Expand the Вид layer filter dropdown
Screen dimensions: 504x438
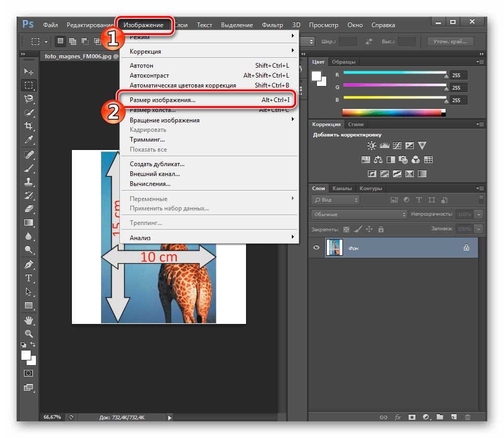(336, 199)
